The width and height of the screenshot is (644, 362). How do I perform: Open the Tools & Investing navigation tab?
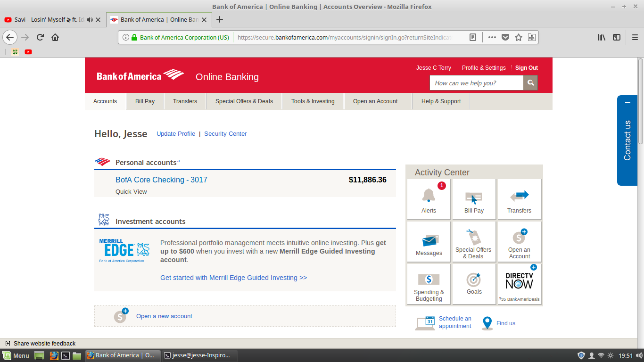tap(313, 101)
